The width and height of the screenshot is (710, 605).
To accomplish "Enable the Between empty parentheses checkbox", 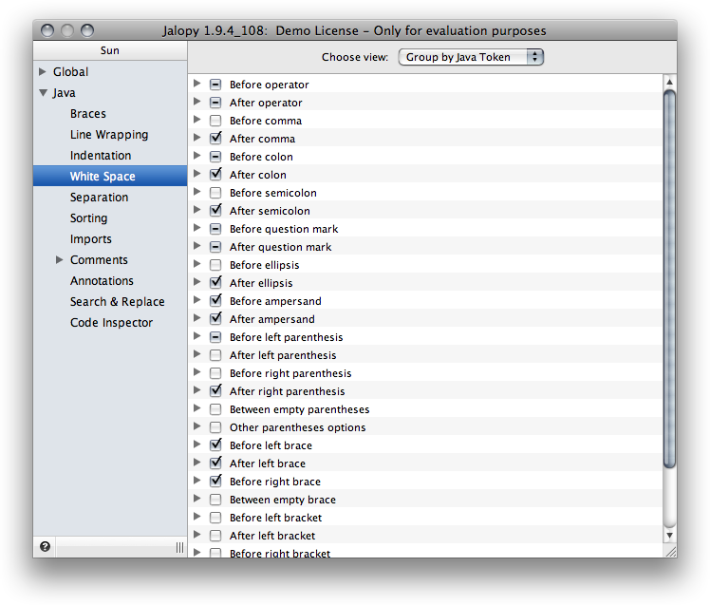I will [216, 409].
